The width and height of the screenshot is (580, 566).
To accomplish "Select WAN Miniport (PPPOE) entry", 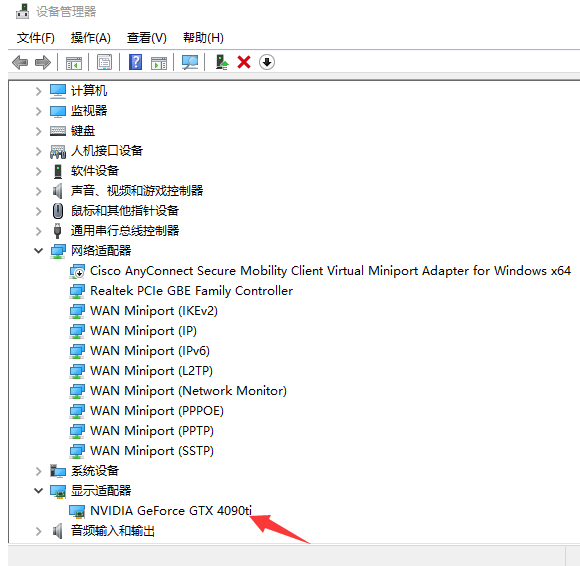I will tap(157, 411).
